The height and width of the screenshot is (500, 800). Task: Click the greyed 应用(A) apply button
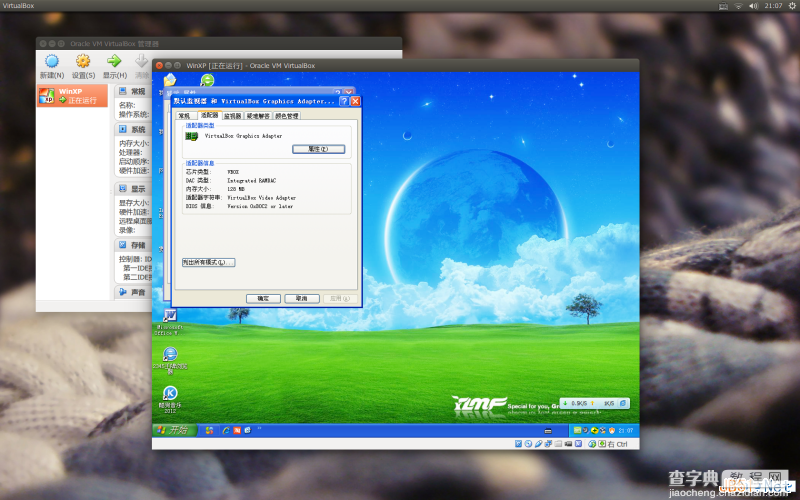pos(340,298)
